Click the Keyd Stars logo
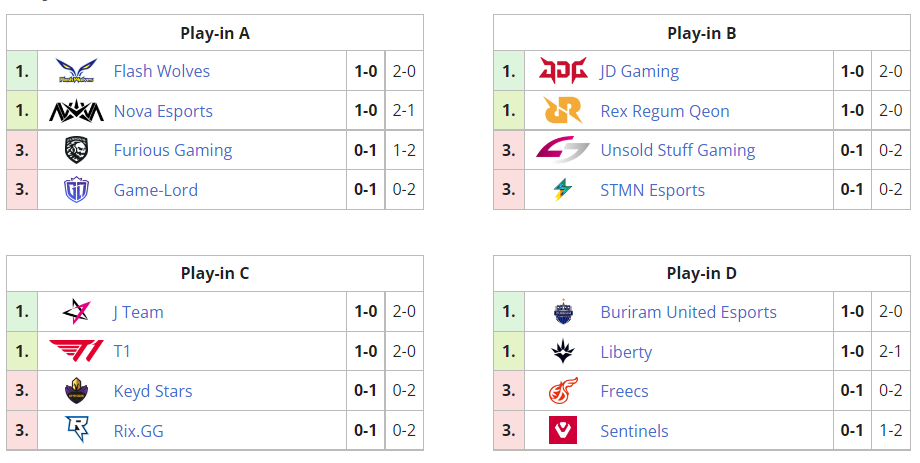Viewport: 920px width, 463px height. click(77, 391)
